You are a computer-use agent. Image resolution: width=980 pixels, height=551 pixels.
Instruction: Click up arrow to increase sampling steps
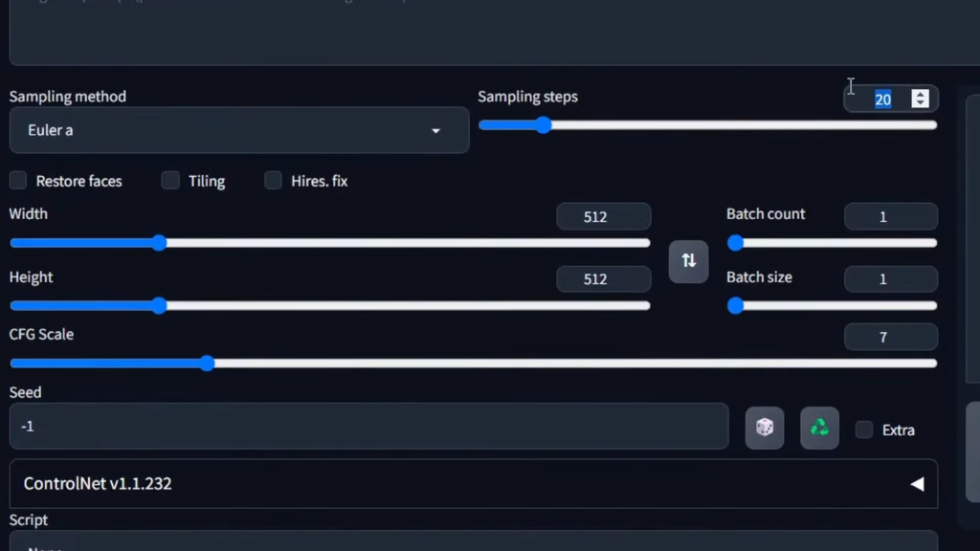[920, 93]
